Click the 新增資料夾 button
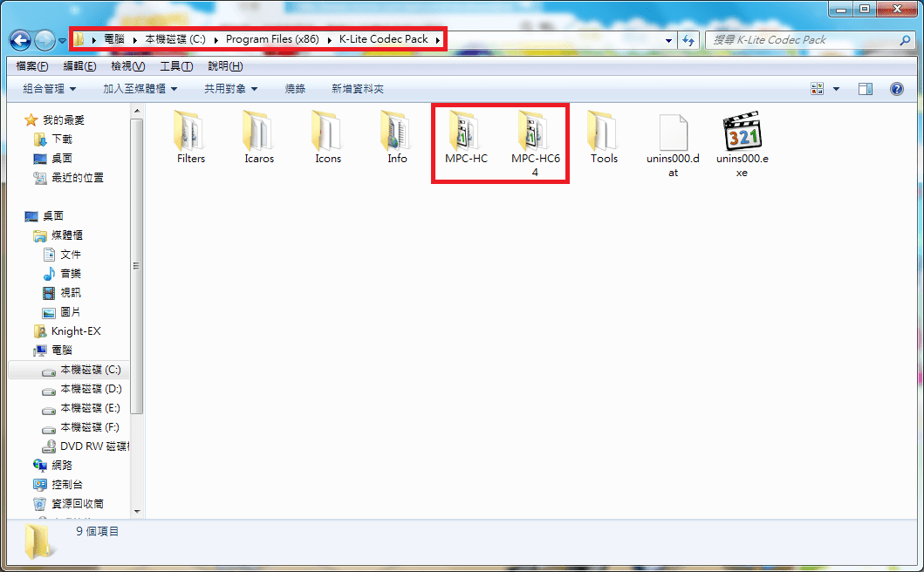The height and width of the screenshot is (572, 924). click(x=356, y=88)
